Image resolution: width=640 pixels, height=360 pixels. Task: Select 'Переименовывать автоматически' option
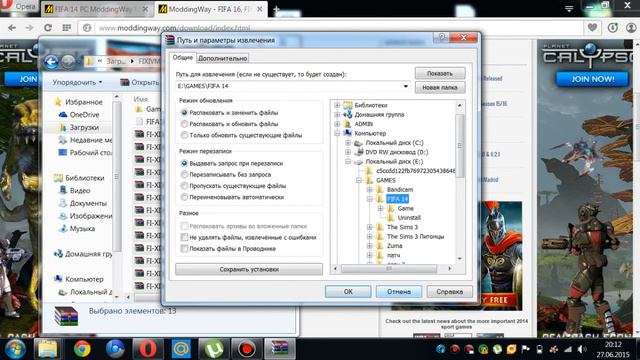click(184, 197)
